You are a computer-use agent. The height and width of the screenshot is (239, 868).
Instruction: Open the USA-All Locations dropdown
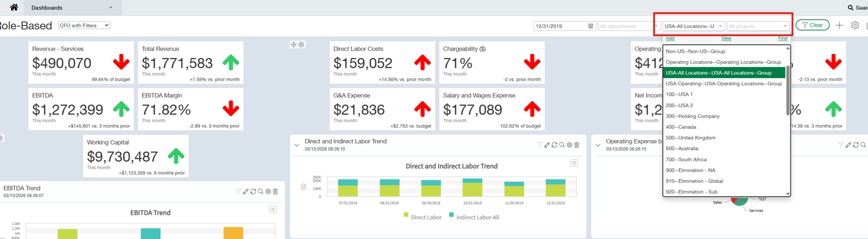click(x=693, y=26)
